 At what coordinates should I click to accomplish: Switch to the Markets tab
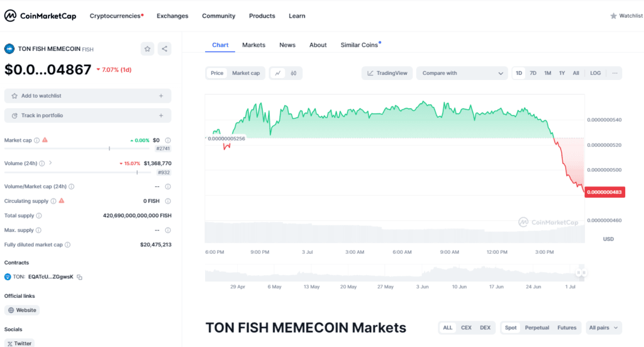click(254, 45)
